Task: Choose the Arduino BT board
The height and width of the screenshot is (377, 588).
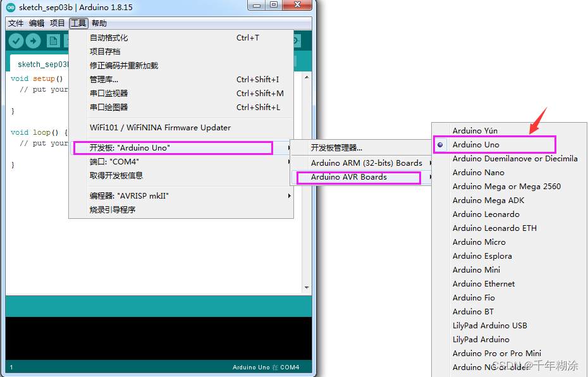Action: pyautogui.click(x=509, y=311)
